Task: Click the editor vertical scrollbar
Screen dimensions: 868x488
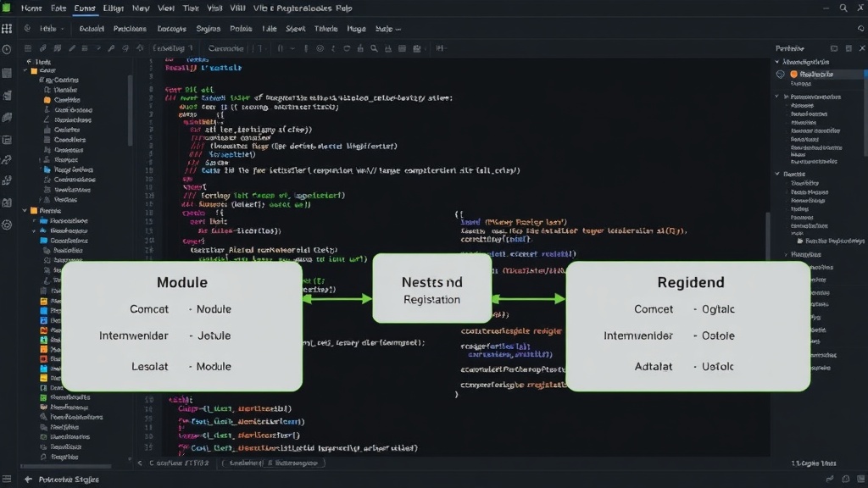Action: pos(767,236)
